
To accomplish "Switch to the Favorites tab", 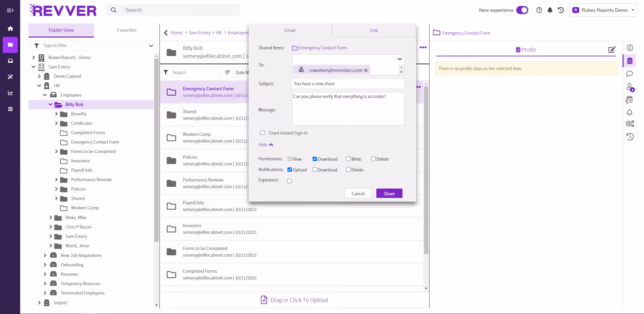I will pos(127,30).
